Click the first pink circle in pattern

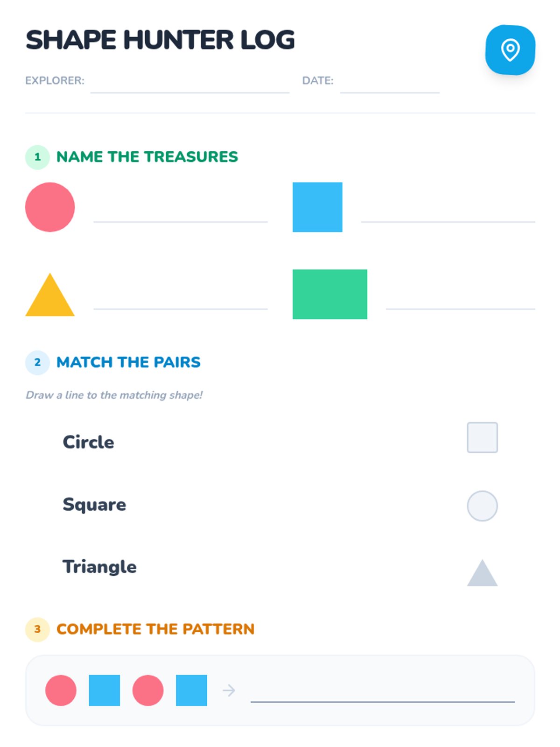click(61, 690)
